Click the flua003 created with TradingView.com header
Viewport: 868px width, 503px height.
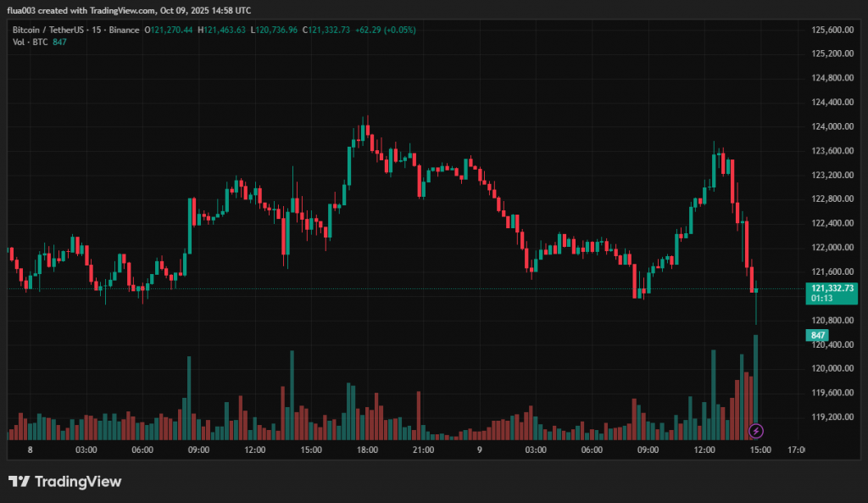point(129,10)
